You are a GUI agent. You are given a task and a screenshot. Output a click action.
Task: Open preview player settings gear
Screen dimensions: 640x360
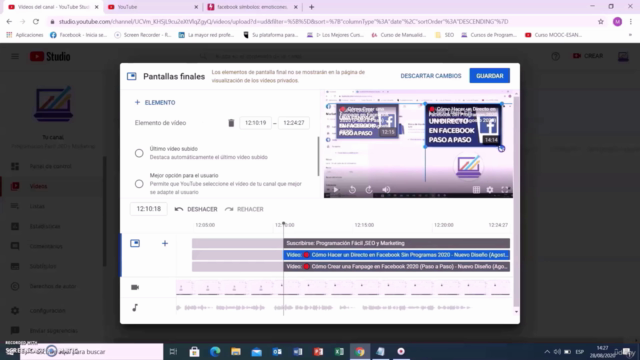click(490, 189)
